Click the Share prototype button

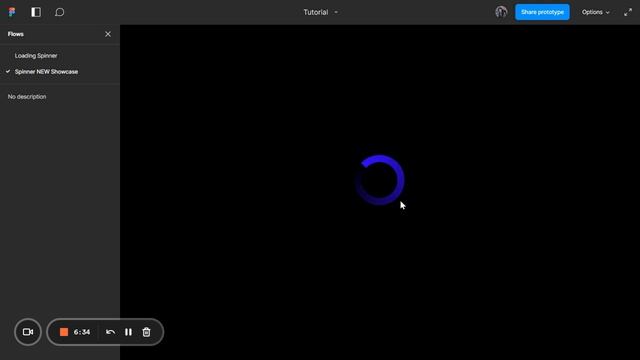point(542,12)
